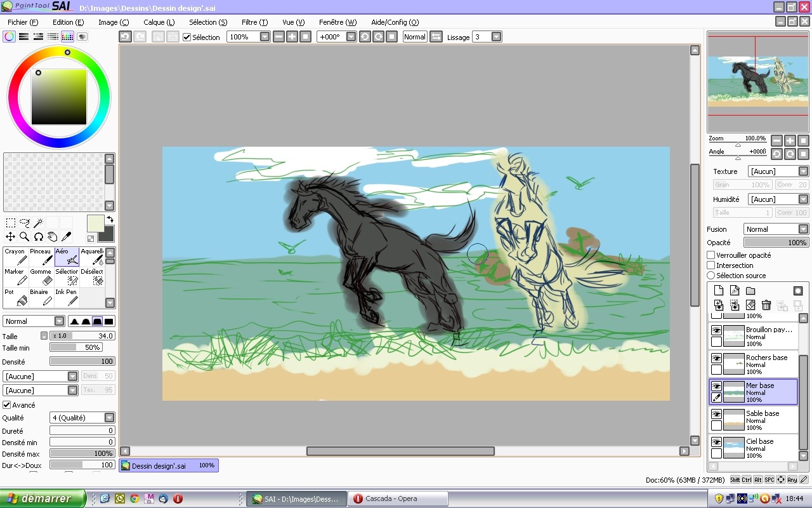Image resolution: width=812 pixels, height=508 pixels.
Task: Pick the move layer tool
Action: coord(11,237)
